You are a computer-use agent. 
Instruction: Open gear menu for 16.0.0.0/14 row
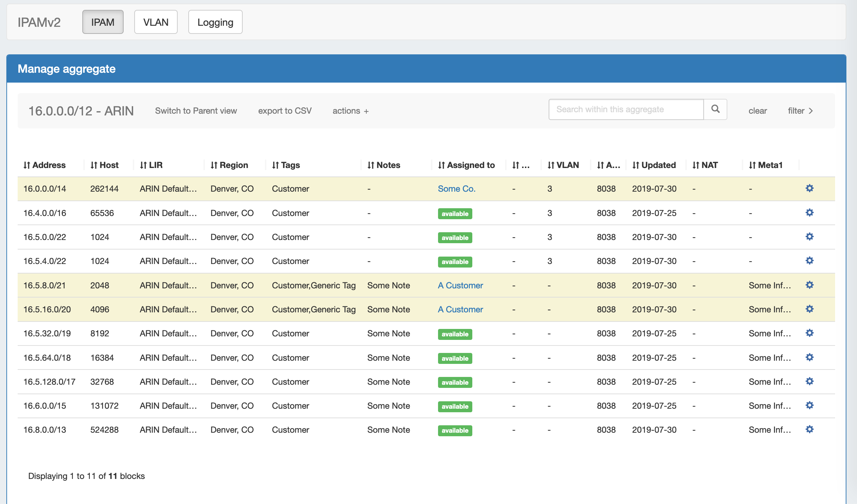[x=809, y=188]
